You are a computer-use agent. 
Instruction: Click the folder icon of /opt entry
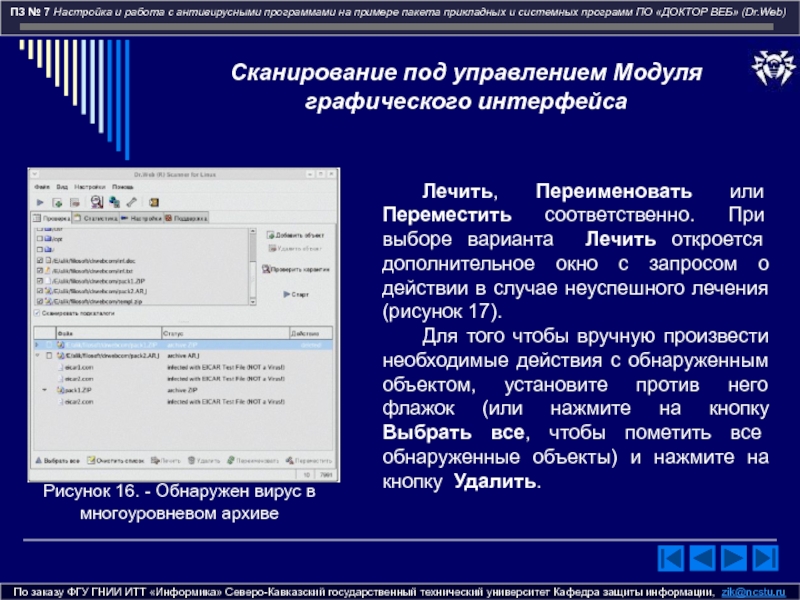48,238
